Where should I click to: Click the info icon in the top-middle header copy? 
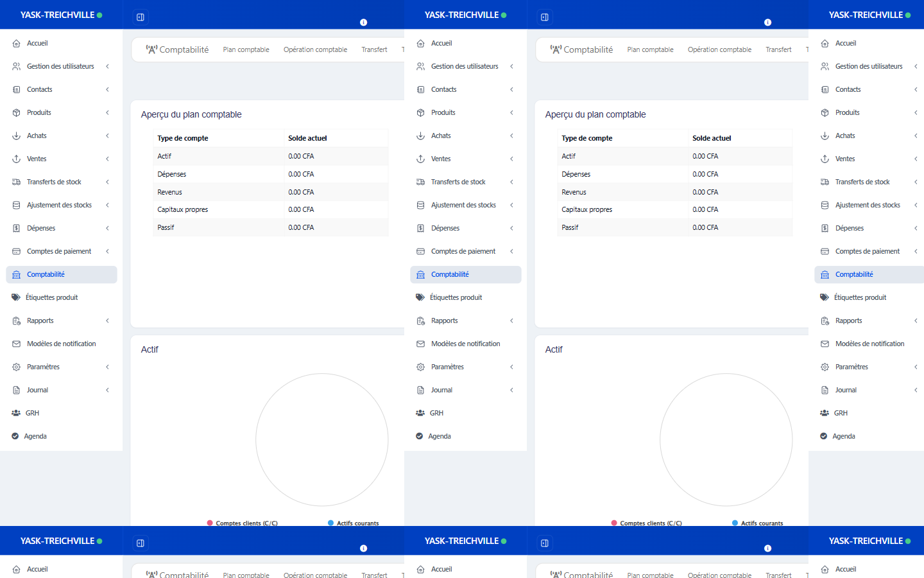click(x=768, y=22)
